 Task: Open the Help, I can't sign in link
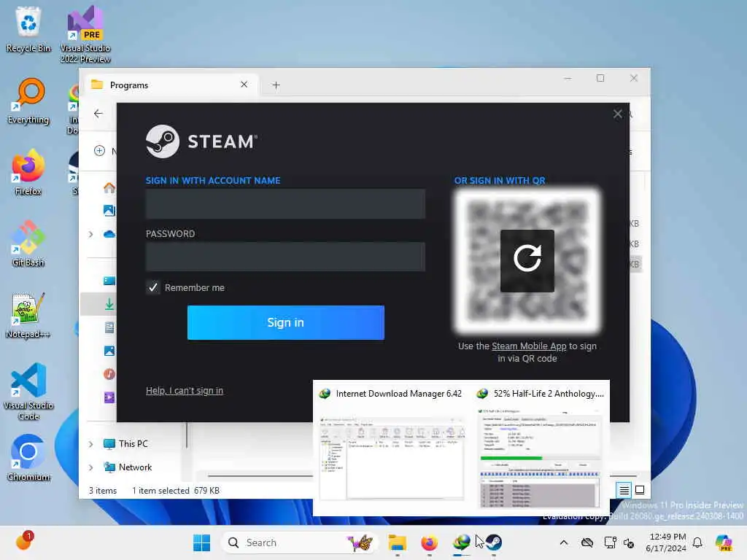[185, 391]
